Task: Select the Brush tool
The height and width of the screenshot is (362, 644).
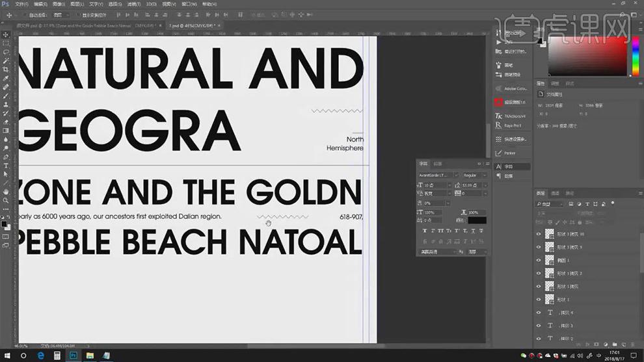Action: (6, 96)
